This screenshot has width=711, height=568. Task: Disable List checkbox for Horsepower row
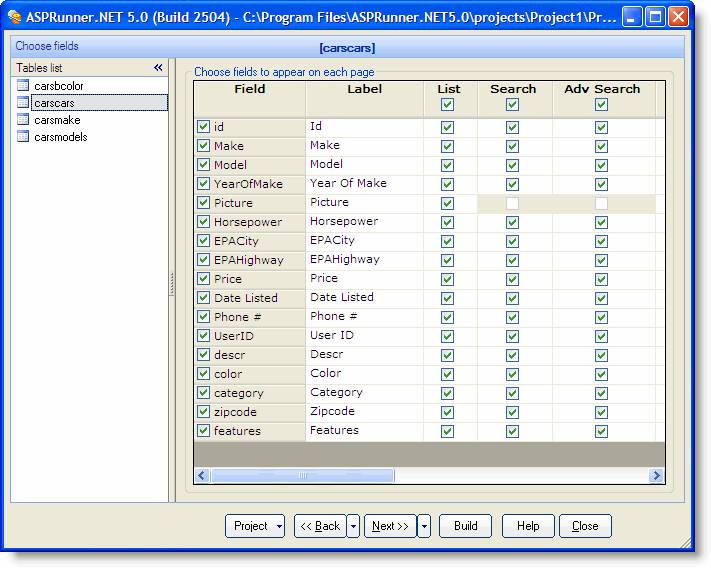pos(448,223)
